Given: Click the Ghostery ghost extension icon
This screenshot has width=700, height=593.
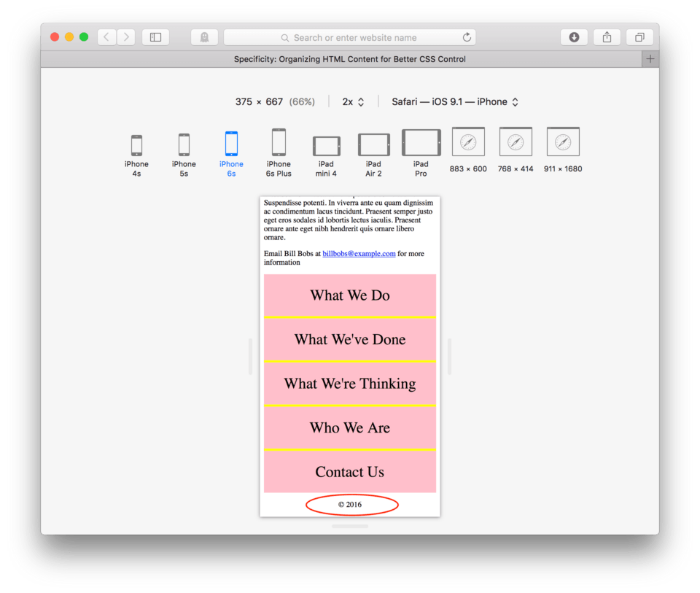Looking at the screenshot, I should 204,37.
